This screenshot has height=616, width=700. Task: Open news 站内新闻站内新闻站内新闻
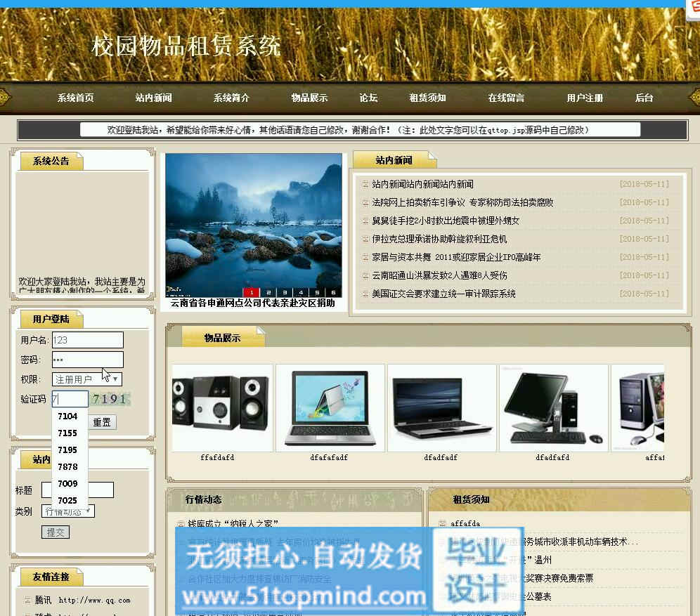(422, 184)
